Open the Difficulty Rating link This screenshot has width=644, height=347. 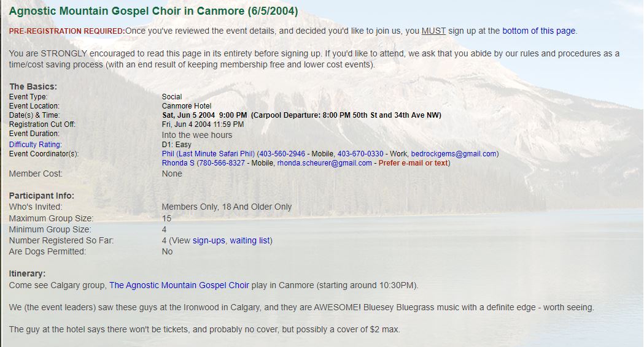click(x=35, y=145)
